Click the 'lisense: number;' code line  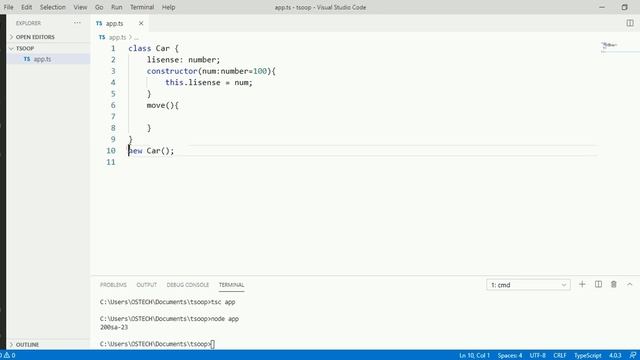[x=183, y=60]
